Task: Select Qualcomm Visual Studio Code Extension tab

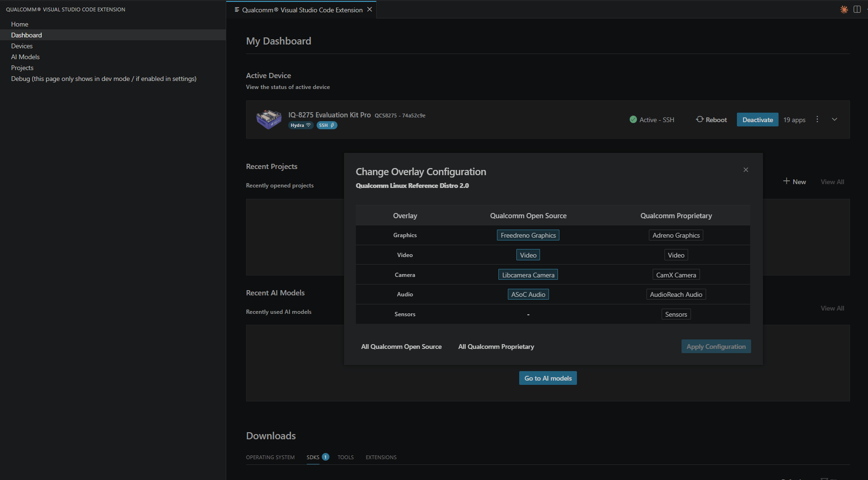Action: (x=302, y=10)
